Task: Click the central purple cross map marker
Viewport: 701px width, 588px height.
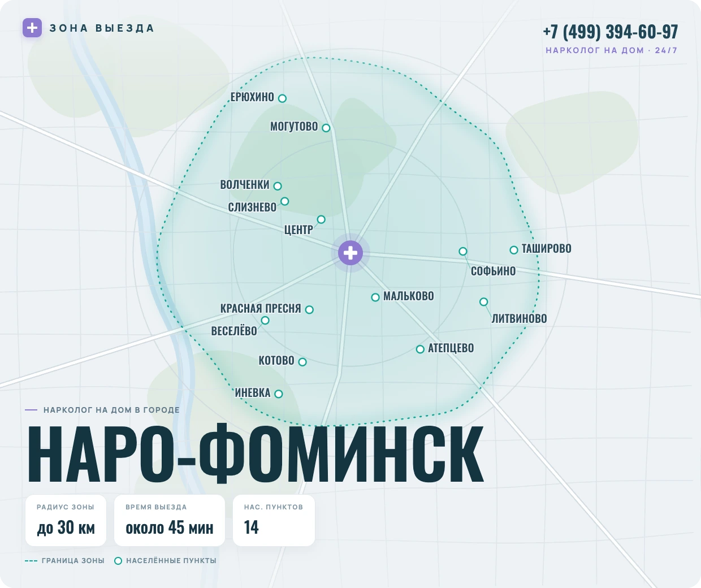Action: pos(350,252)
